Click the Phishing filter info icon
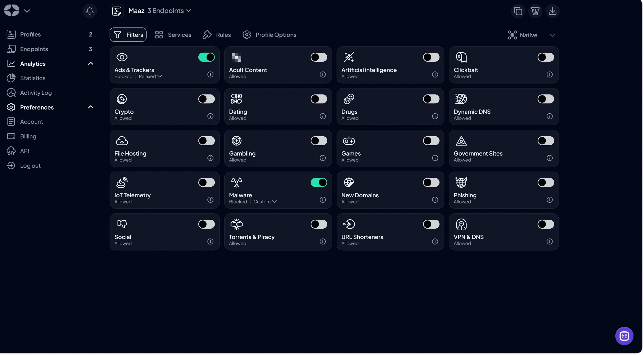 pyautogui.click(x=549, y=200)
